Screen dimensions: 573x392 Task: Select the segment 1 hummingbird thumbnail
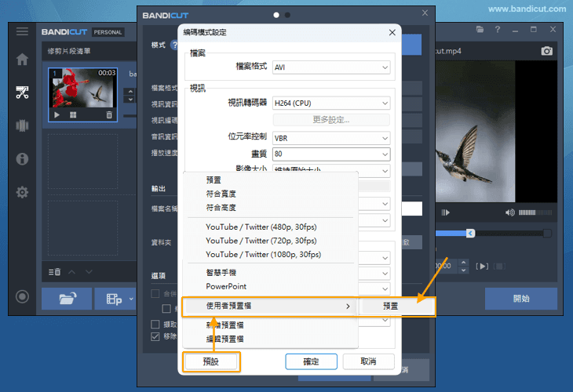point(83,88)
